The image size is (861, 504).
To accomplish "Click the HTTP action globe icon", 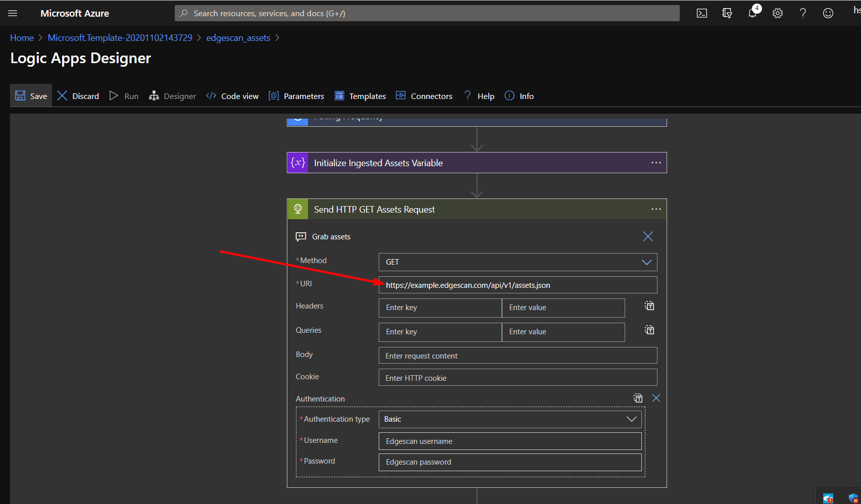I will (x=298, y=209).
